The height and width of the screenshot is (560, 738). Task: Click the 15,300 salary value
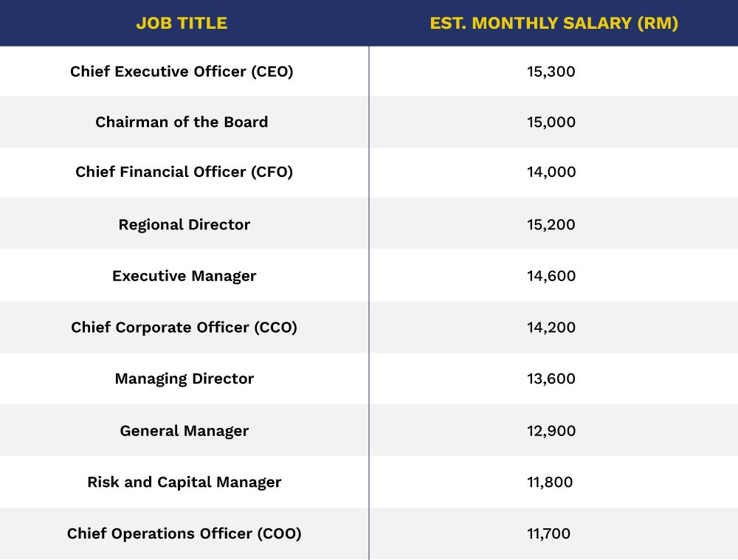coord(551,72)
